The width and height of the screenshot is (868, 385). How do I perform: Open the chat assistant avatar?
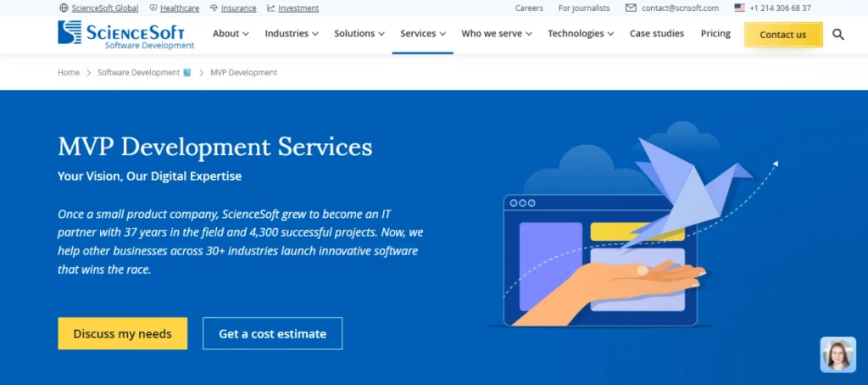pos(837,354)
